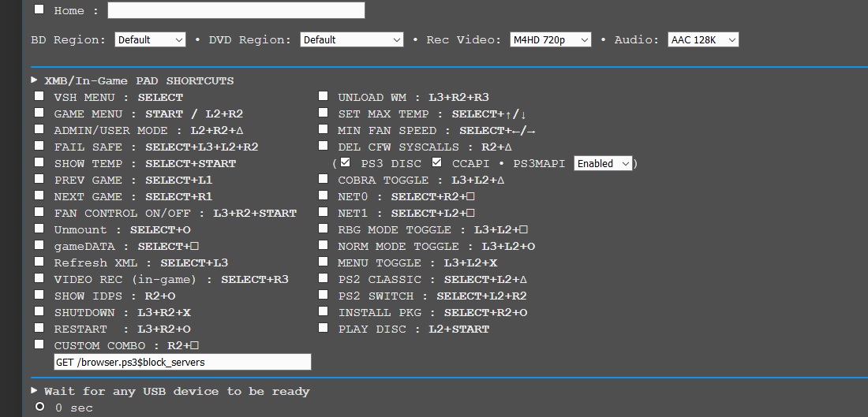
Task: Enable the RBG MODE TOGGLE checkbox
Action: click(x=324, y=229)
